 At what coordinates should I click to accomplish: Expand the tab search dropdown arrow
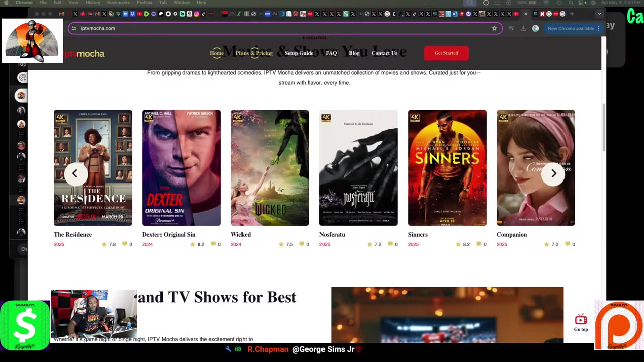coord(599,14)
